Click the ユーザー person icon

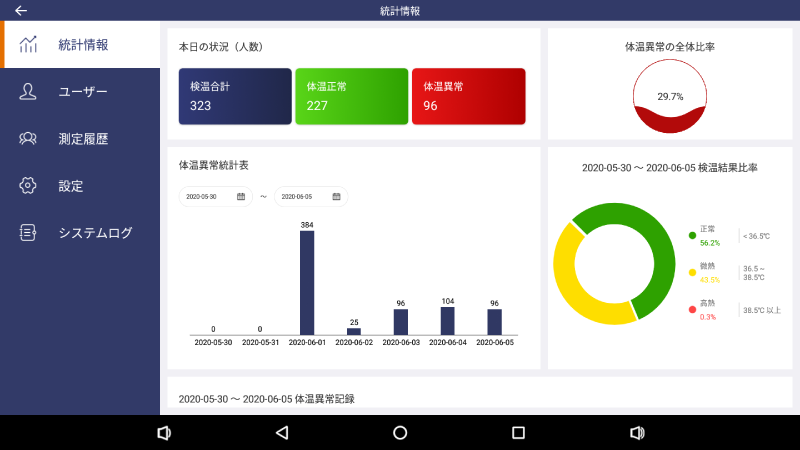coord(29,92)
